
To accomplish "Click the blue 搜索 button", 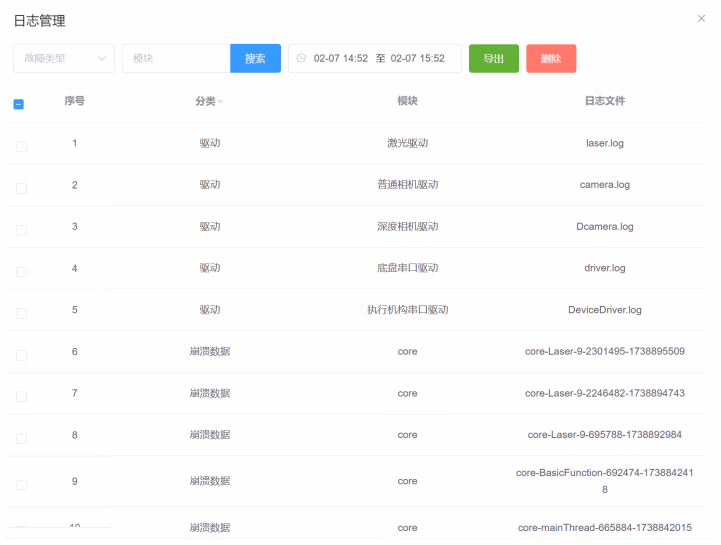I will point(255,58).
